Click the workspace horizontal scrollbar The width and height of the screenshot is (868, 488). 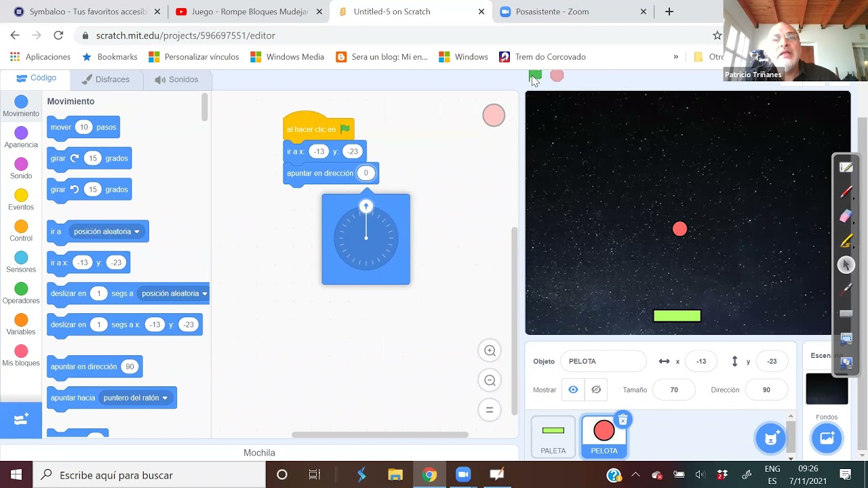[380, 434]
